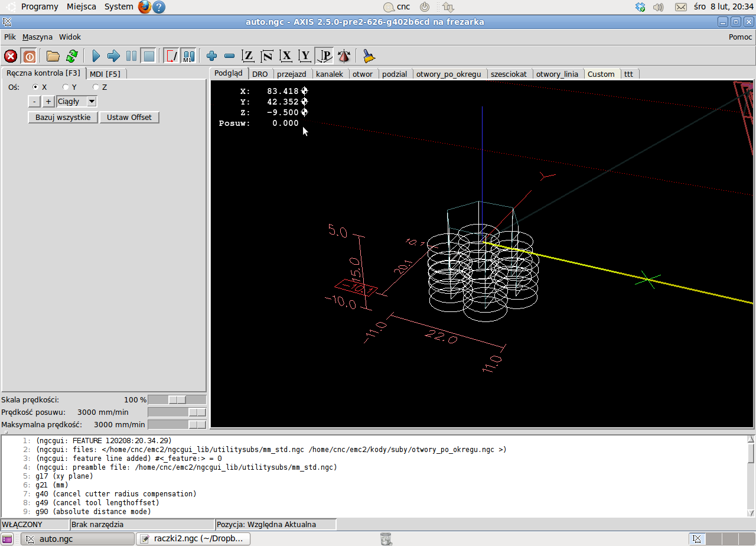Open the otwor tab
This screenshot has width=756, height=546.
pyautogui.click(x=363, y=74)
